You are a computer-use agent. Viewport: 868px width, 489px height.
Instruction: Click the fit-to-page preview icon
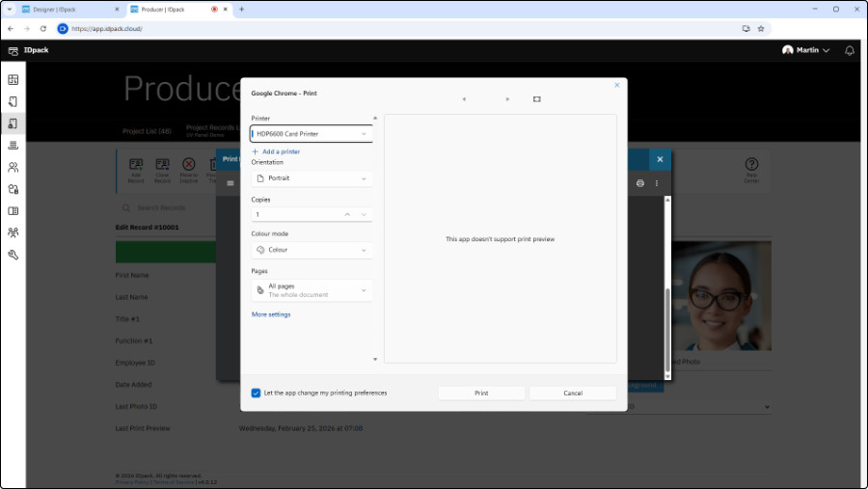(536, 99)
